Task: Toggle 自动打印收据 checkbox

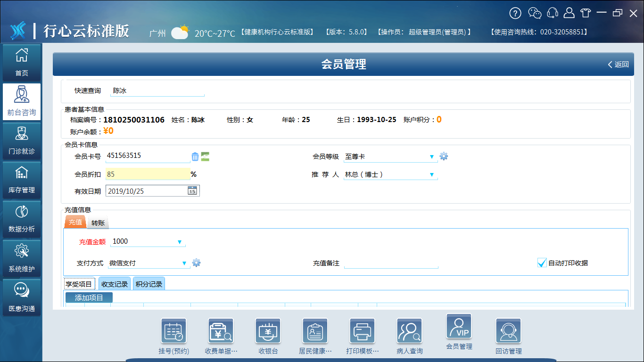Action: pos(542,263)
